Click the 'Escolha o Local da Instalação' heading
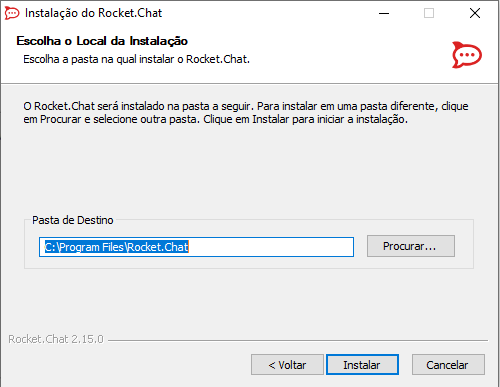 click(x=102, y=41)
